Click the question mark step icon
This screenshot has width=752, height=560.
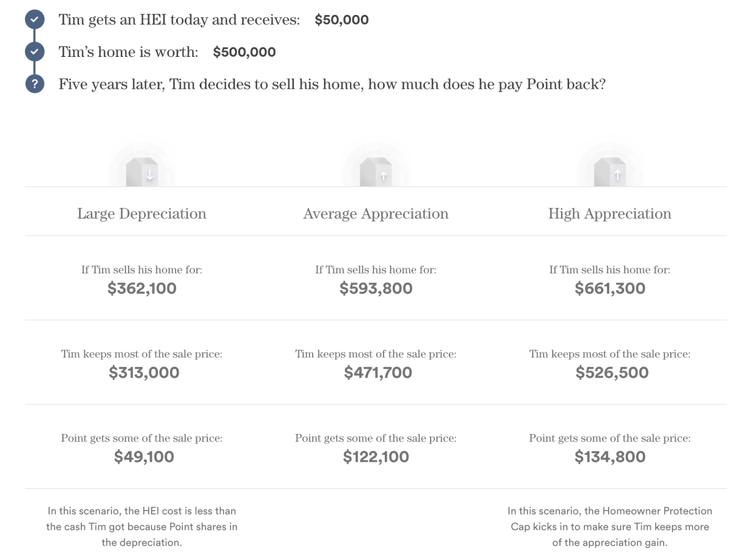(x=35, y=84)
